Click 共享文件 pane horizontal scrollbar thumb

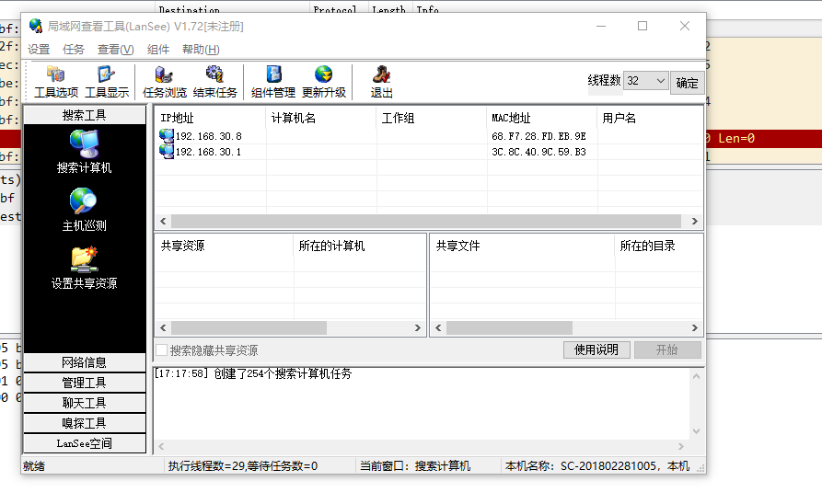510,328
